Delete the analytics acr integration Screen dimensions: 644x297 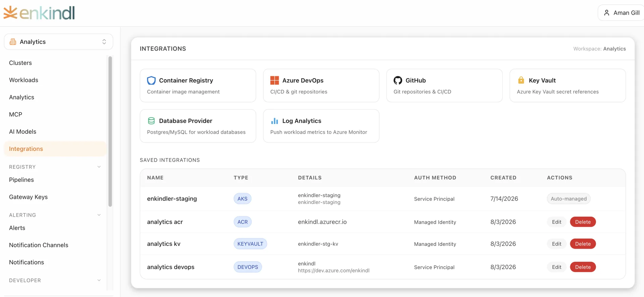click(x=583, y=222)
